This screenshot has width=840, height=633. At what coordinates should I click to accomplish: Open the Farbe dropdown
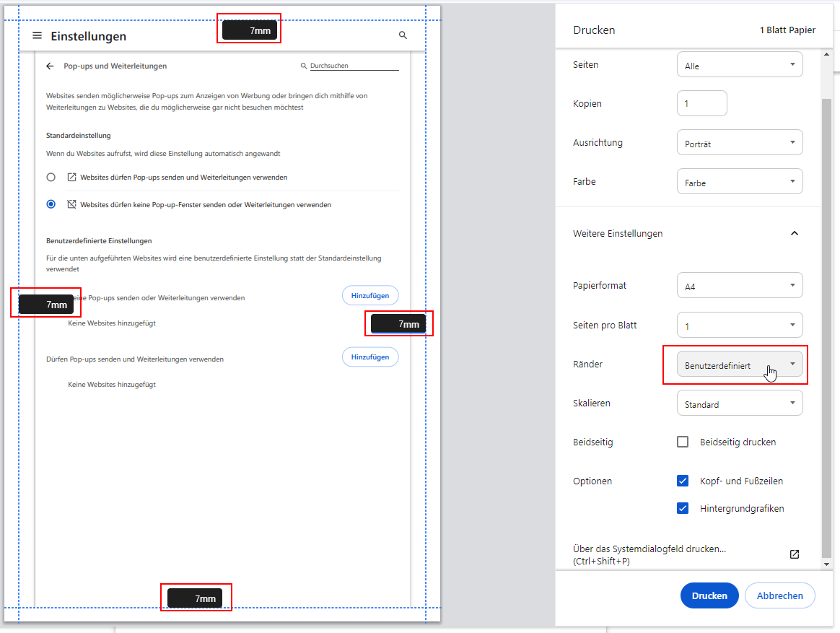tap(740, 182)
